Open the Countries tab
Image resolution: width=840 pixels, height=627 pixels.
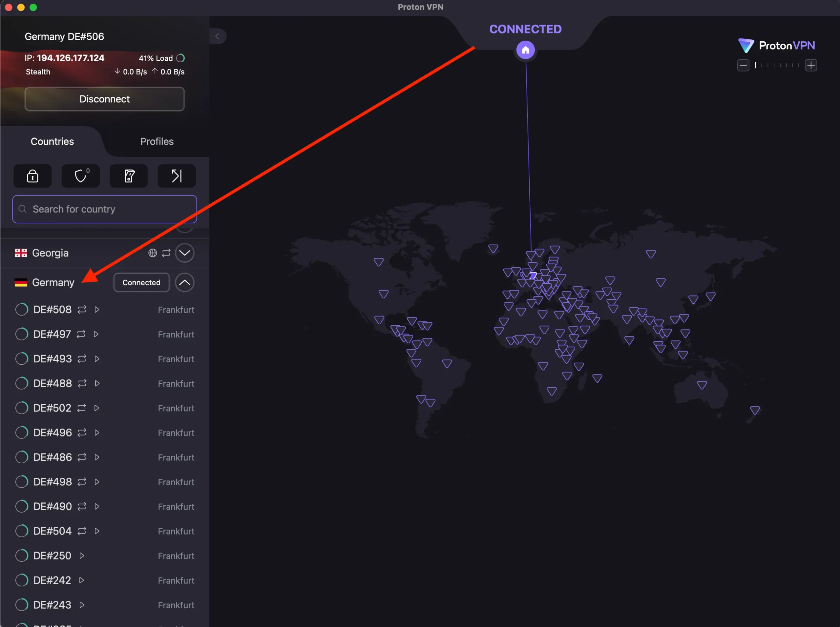(x=52, y=141)
